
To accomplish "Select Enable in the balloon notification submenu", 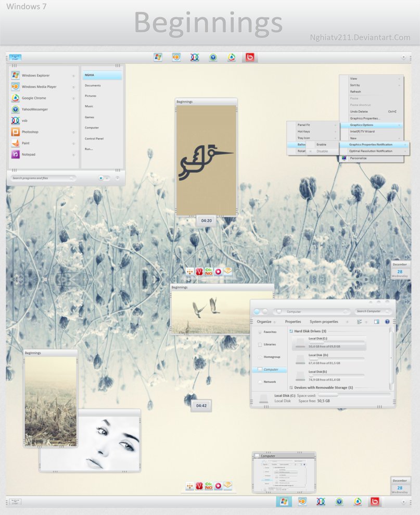I will (321, 144).
